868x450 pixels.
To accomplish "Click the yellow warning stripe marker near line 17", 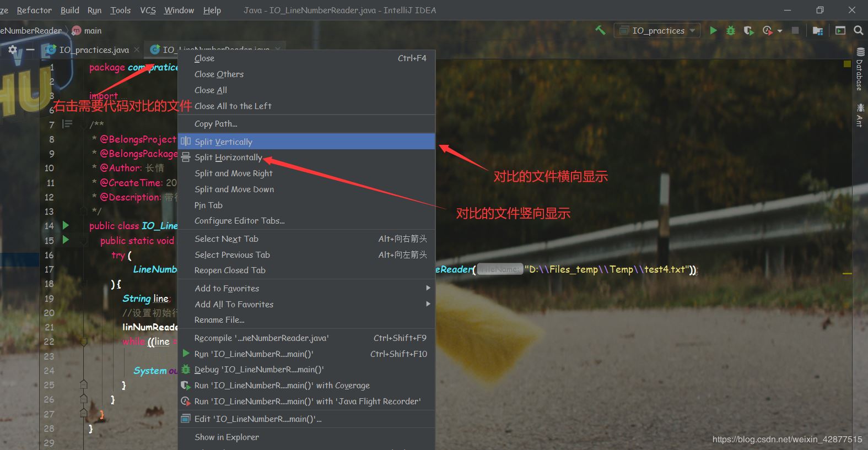I will click(847, 273).
